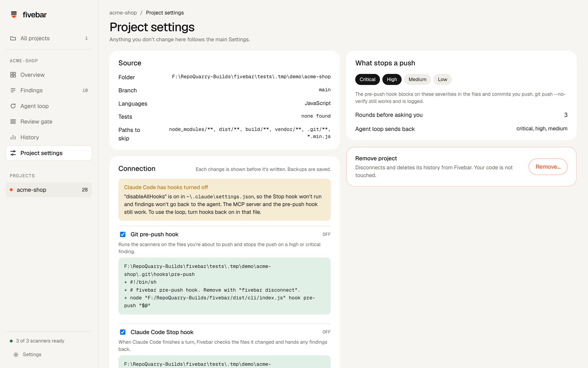Click the orange dot beside acme-shop
The height and width of the screenshot is (368, 588).
(11, 190)
